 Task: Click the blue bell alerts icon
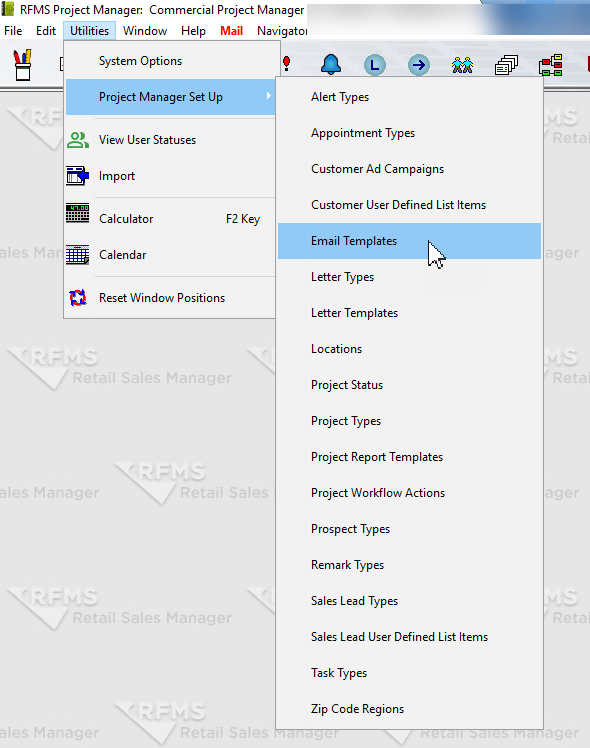click(x=331, y=65)
